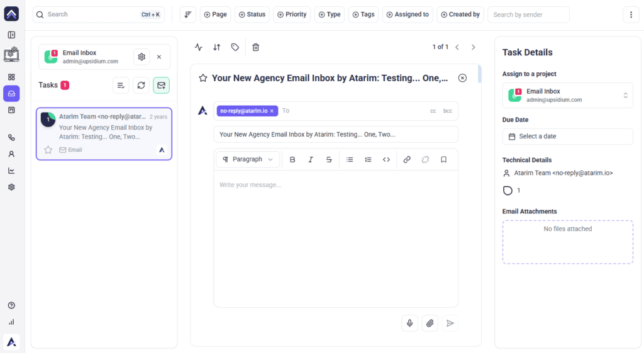Add a Type filter

coord(330,14)
